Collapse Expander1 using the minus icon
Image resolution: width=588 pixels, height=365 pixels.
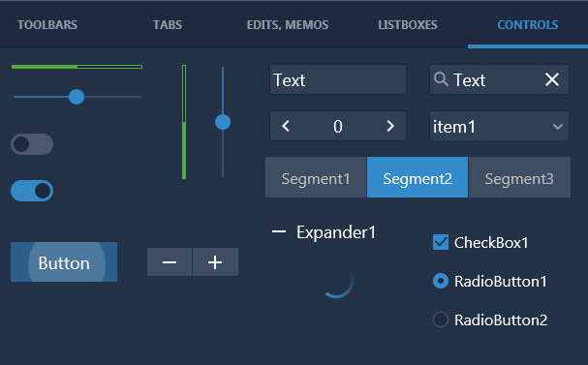(279, 232)
